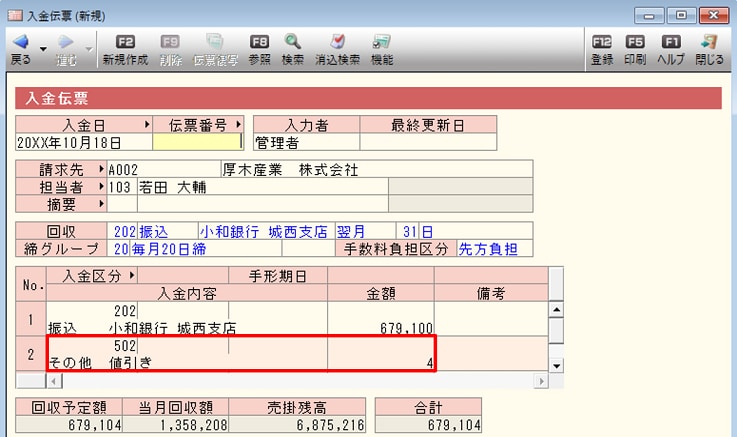The image size is (737, 437).
Task: Click the 売掛残高 value 6,875,216
Action: [x=330, y=425]
